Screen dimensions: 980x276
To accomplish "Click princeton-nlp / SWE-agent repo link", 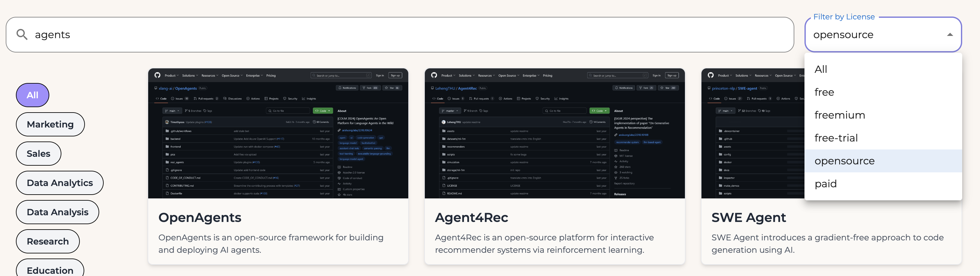I will click(734, 88).
